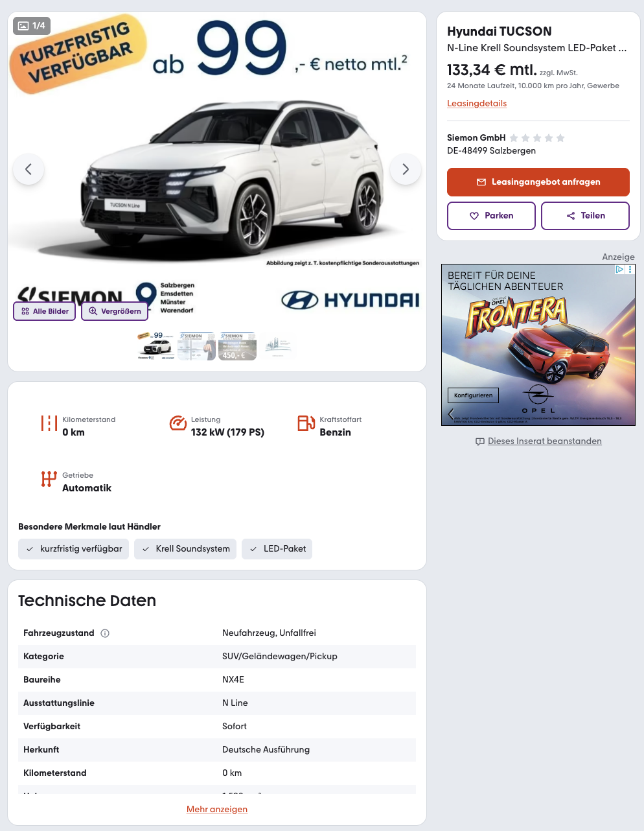
Task: Open 'Alle Bilder' gallery view
Action: tap(45, 311)
